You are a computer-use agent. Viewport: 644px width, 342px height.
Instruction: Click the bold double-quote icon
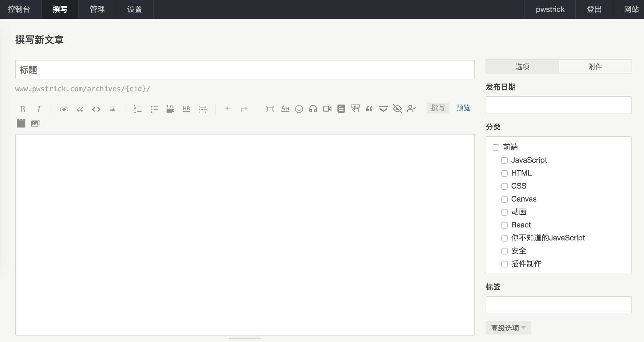click(x=369, y=109)
